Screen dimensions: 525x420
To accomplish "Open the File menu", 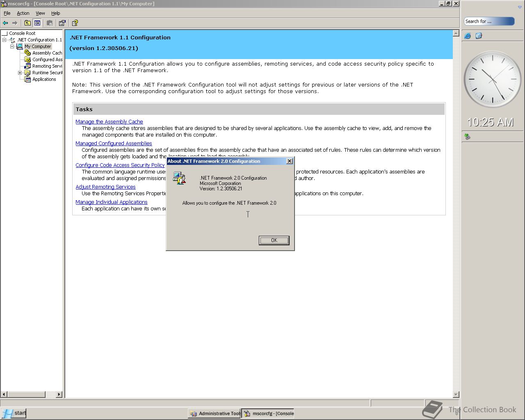I will tap(7, 13).
